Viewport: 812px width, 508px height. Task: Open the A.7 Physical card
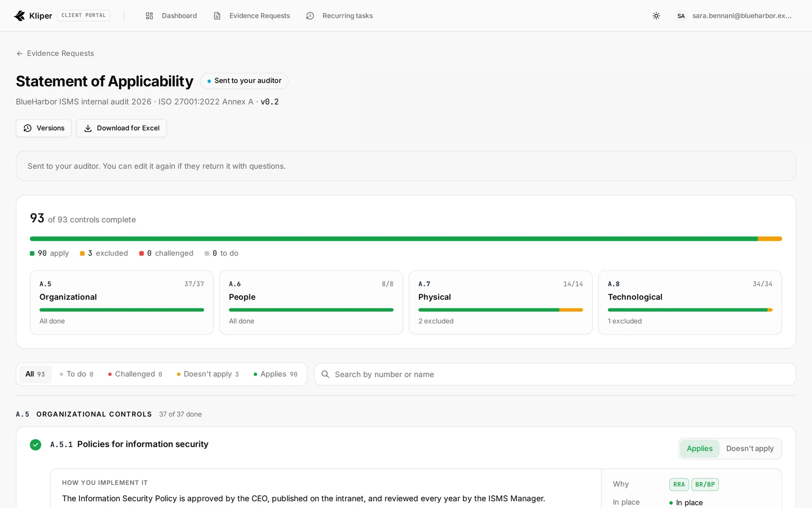501,303
